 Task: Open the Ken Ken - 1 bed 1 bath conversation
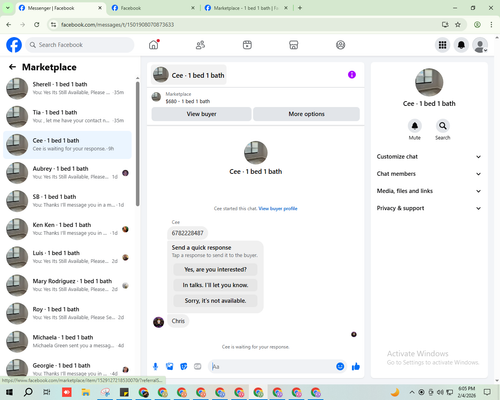68,229
